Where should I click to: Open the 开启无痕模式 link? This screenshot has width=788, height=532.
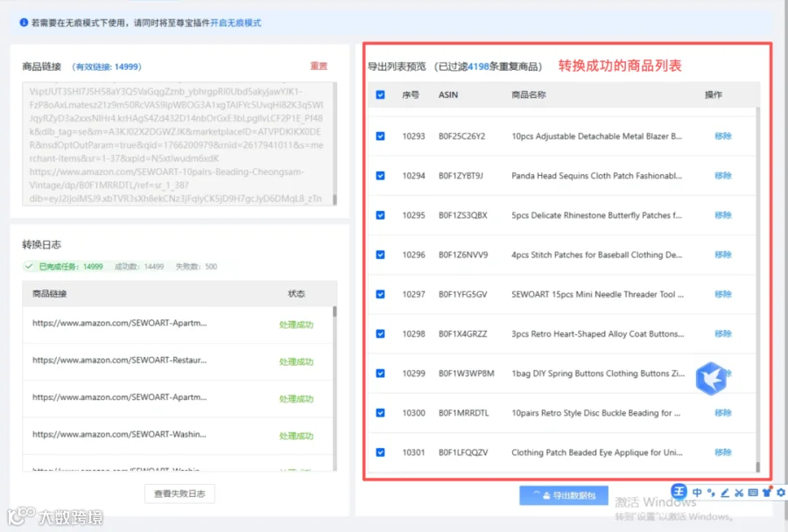(236, 23)
